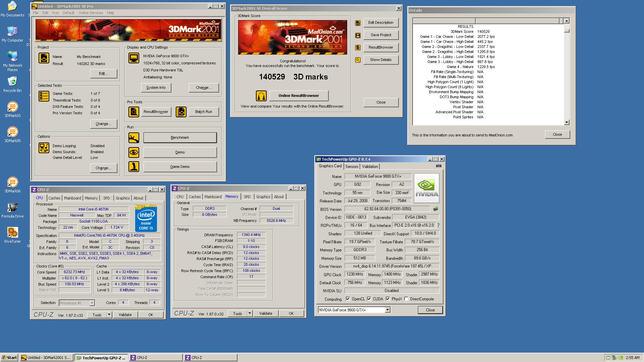Switch to Sensors tab in GPU-Z
Image resolution: width=644 pixels, height=362 pixels.
[352, 167]
